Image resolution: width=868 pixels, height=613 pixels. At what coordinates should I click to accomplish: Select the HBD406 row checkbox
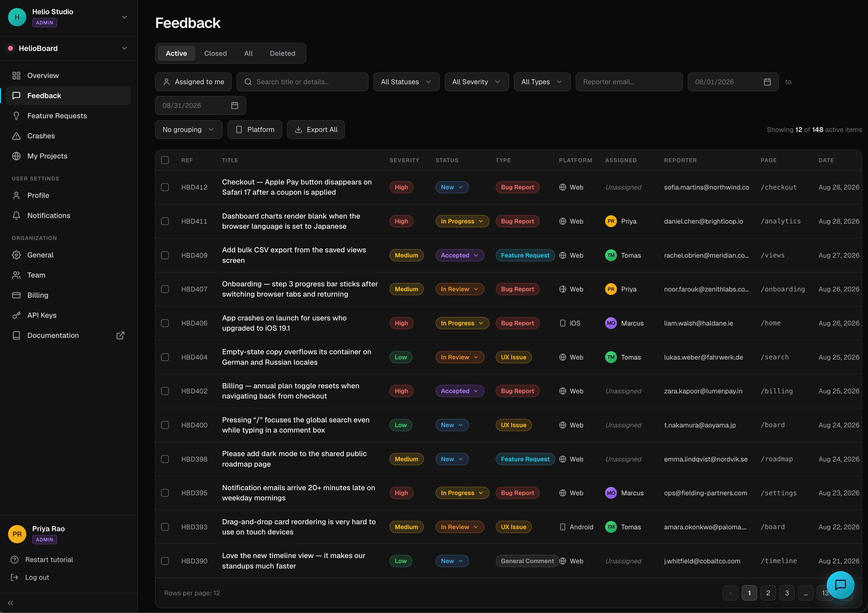coord(165,323)
